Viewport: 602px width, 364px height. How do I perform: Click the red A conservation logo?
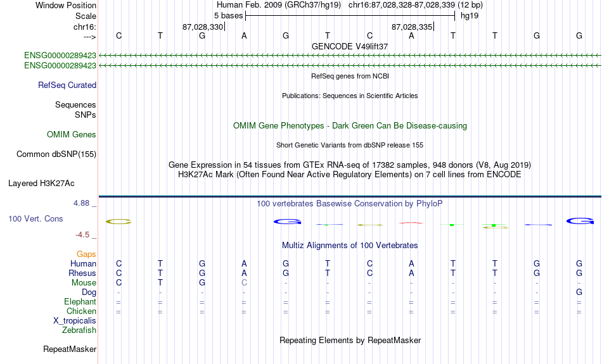click(411, 223)
